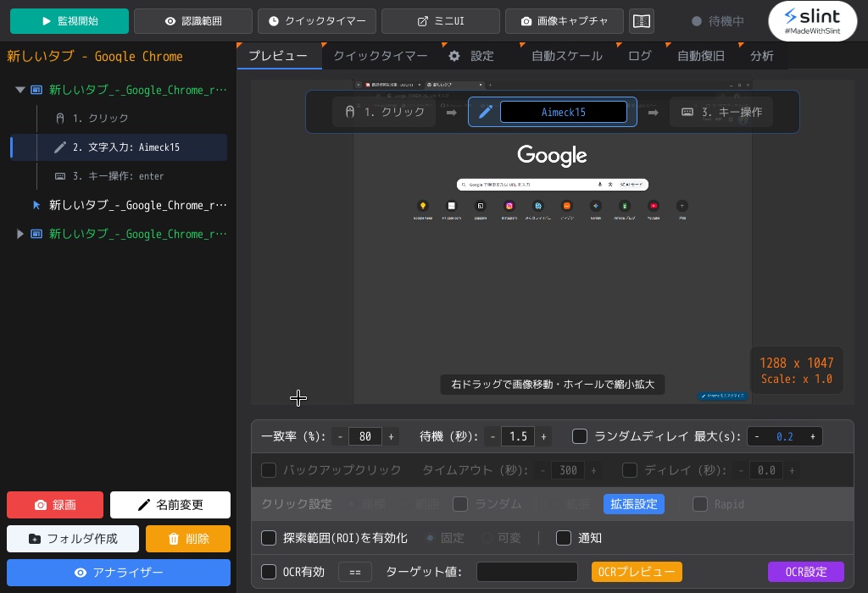Click the keyboard icon on キー操作 row
This screenshot has height=593, width=868.
[x=60, y=176]
